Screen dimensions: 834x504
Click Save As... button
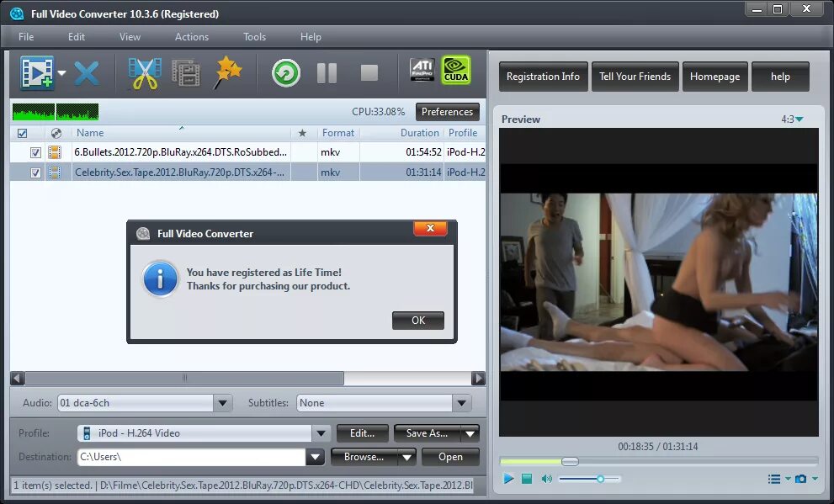428,433
